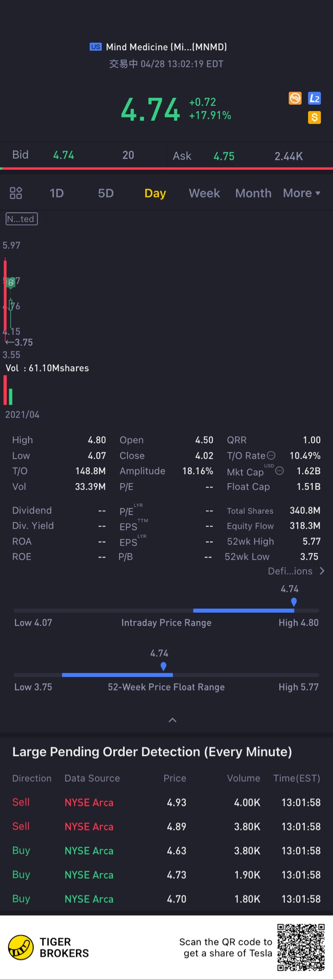Select the Month chart tab
Viewport: 333px width, 980px height.
[253, 193]
